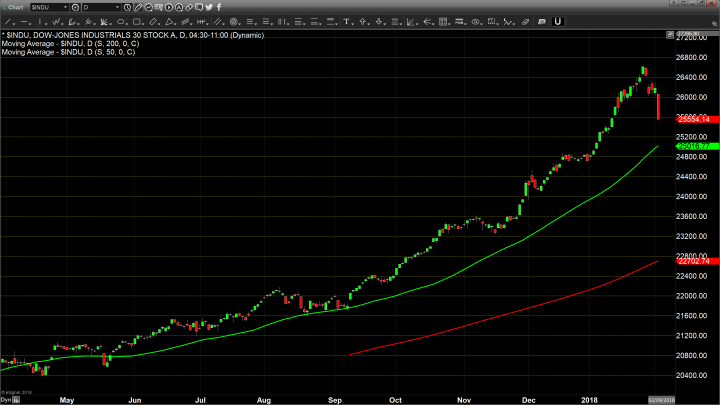Select the ellipse drawing tool
This screenshot has height=405, width=720.
click(x=121, y=22)
